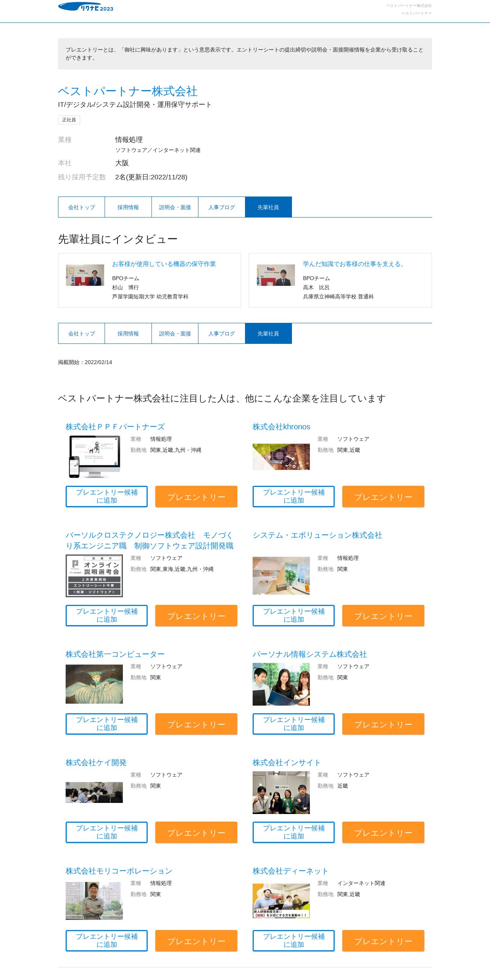Click the 正社員 employment tag

click(69, 120)
